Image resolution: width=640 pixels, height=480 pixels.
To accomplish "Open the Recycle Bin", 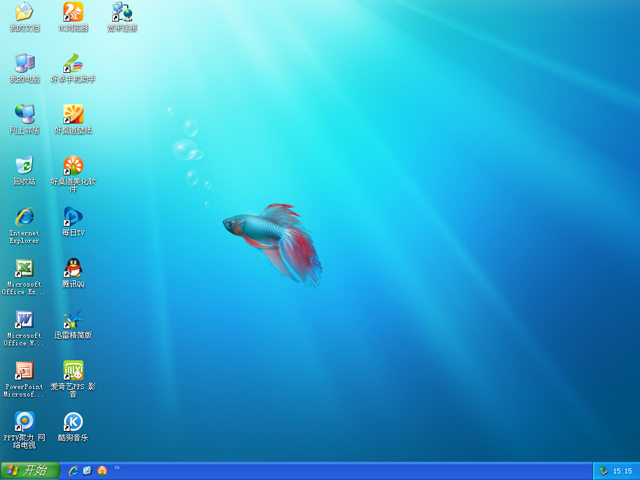I will [x=24, y=165].
